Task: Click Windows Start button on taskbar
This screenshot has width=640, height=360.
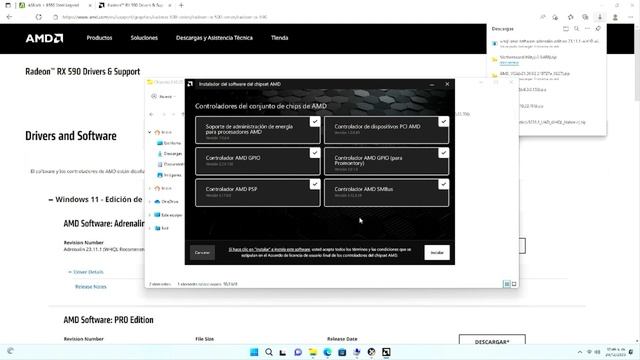Action: [254, 352]
